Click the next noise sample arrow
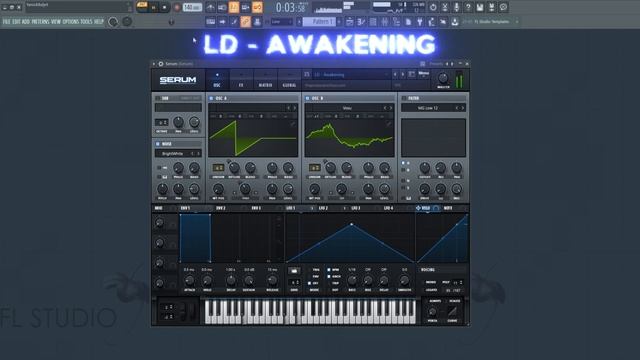 [198, 153]
